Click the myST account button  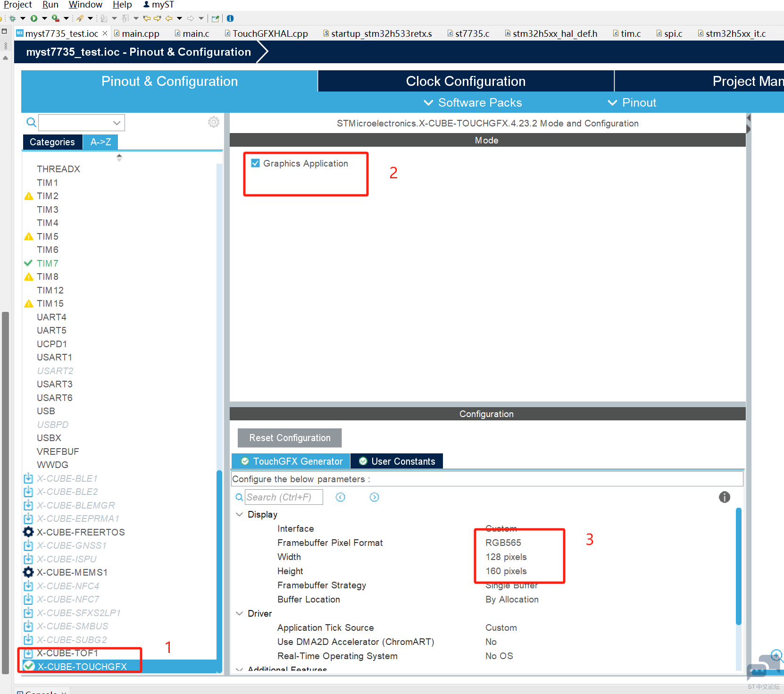[158, 5]
